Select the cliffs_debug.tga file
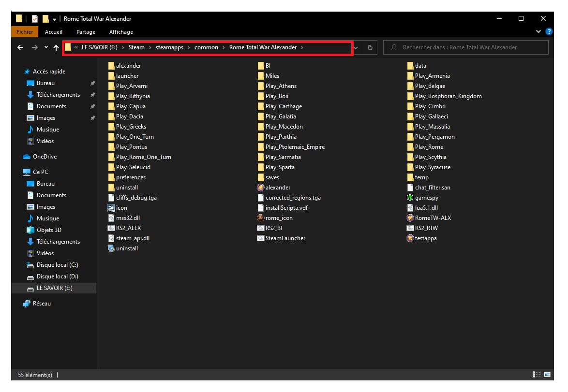 coord(132,198)
